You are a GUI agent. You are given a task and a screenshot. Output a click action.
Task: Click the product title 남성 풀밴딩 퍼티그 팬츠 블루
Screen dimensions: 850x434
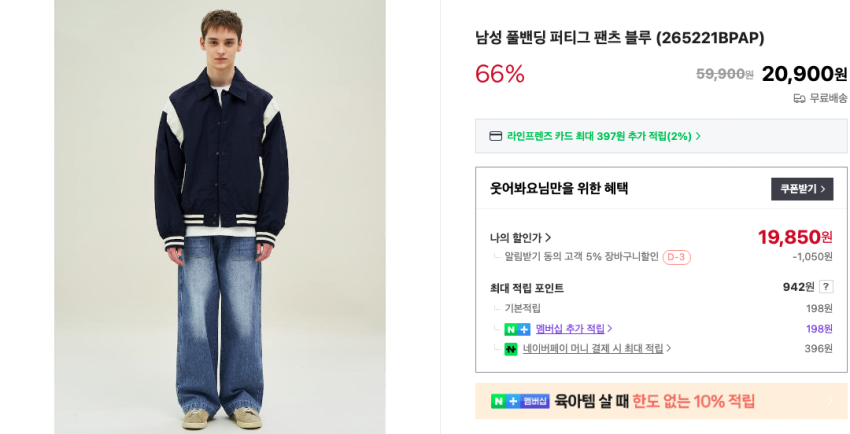tap(619, 38)
